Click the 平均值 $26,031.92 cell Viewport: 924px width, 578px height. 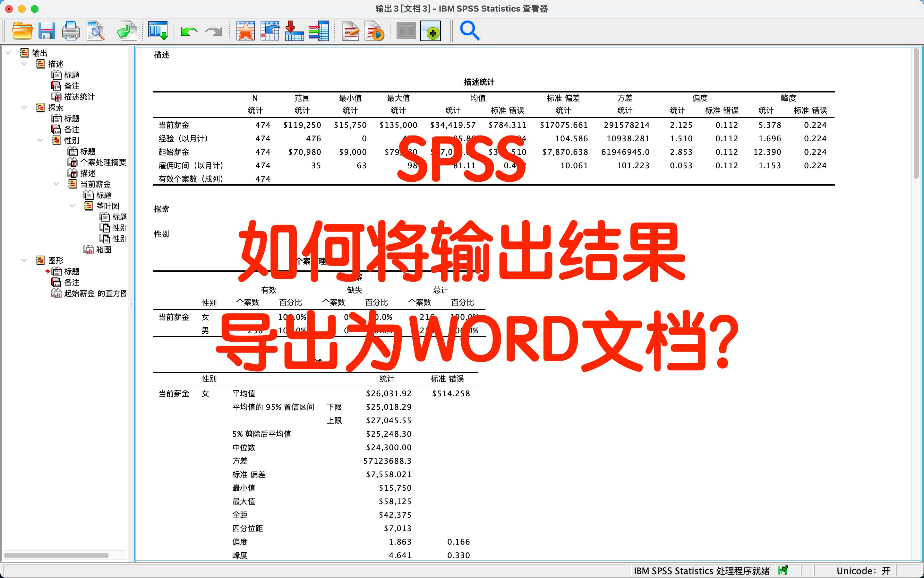coord(389,393)
